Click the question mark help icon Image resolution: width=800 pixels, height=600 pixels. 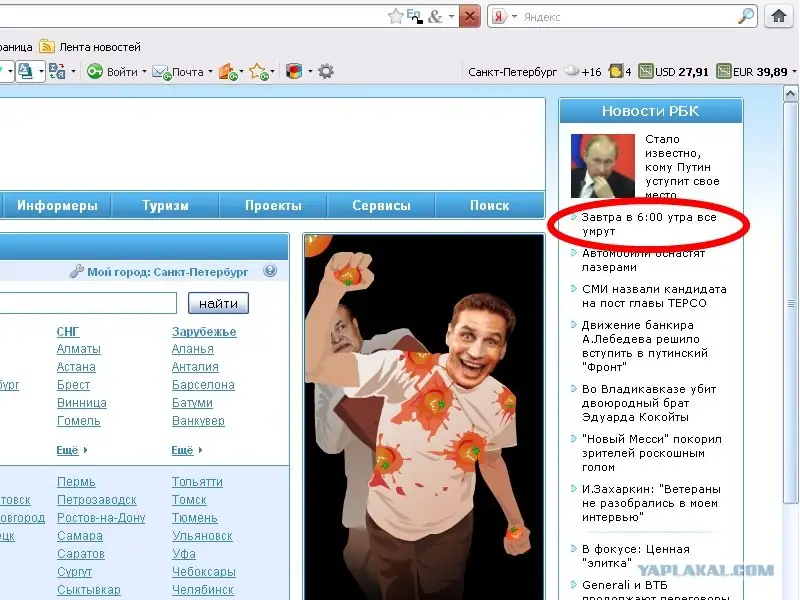point(270,271)
